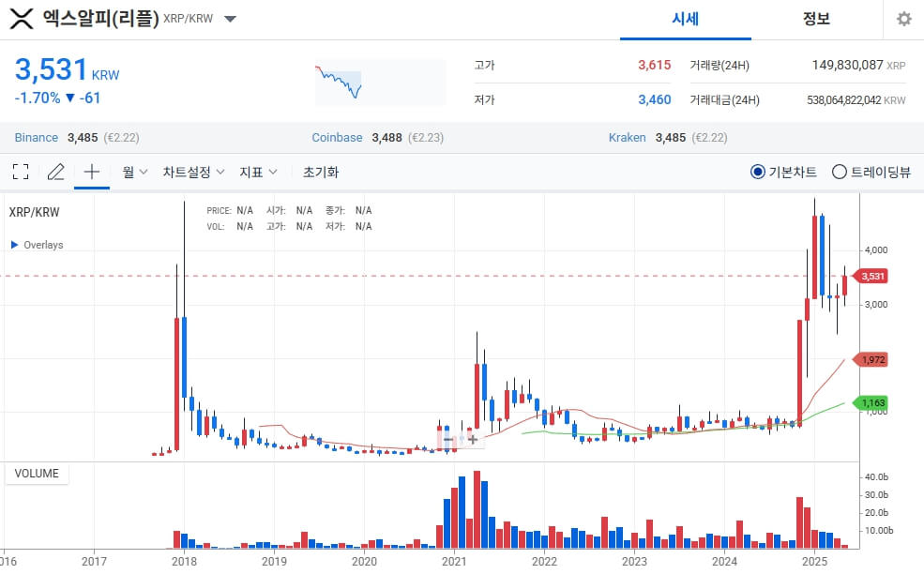
Task: Select the 시세 tab
Action: pyautogui.click(x=685, y=19)
